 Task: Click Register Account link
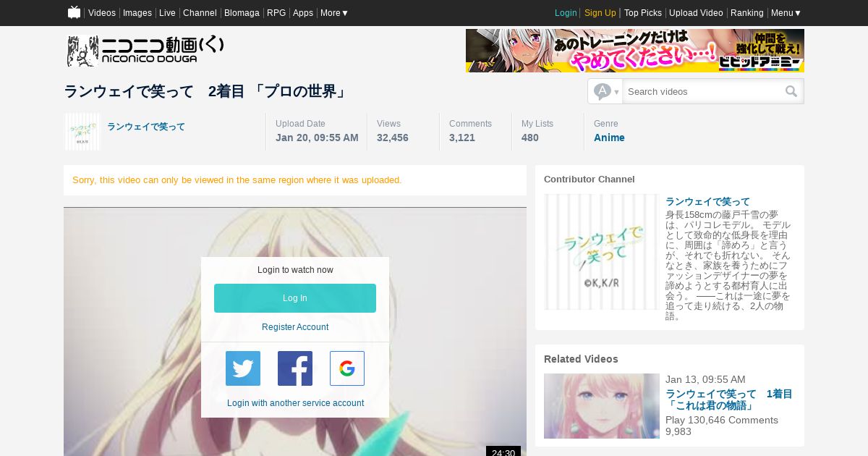(x=295, y=327)
